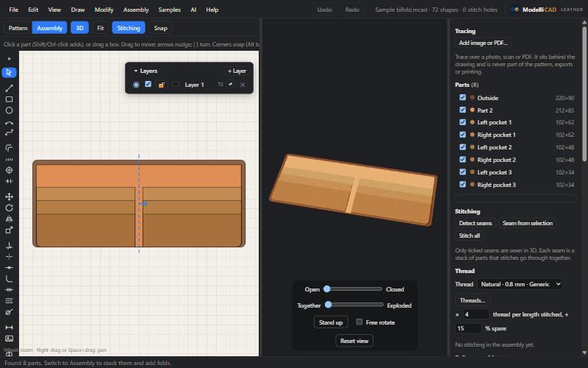This screenshot has width=588, height=368.
Task: Open the Thread type dropdown
Action: (x=520, y=284)
